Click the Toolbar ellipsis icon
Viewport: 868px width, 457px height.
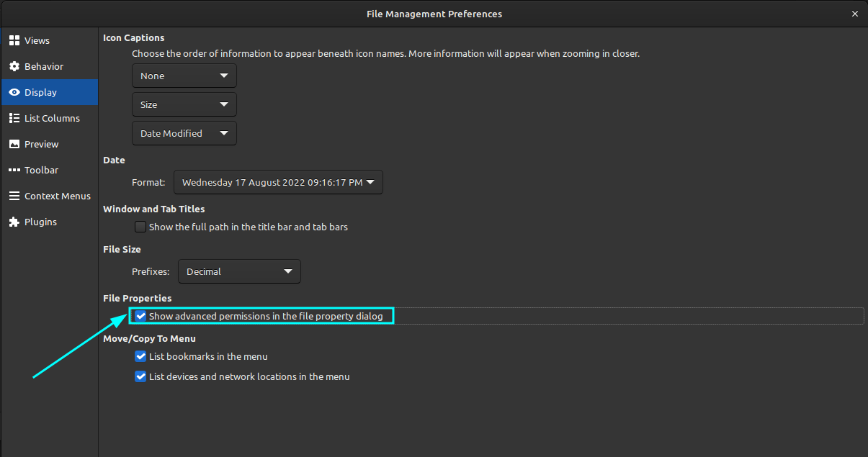click(x=14, y=170)
